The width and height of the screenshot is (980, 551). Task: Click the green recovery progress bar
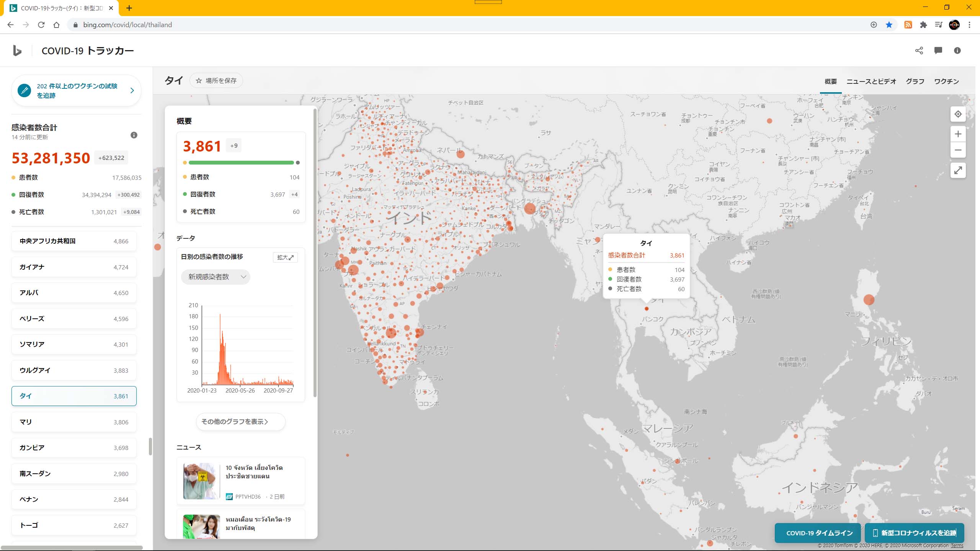pos(241,163)
